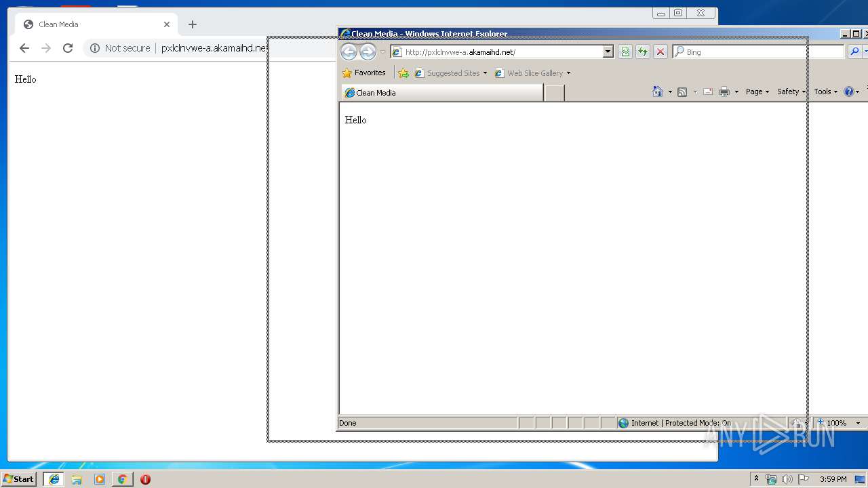
Task: Expand Suggested Sites dropdown arrow
Action: coord(485,73)
